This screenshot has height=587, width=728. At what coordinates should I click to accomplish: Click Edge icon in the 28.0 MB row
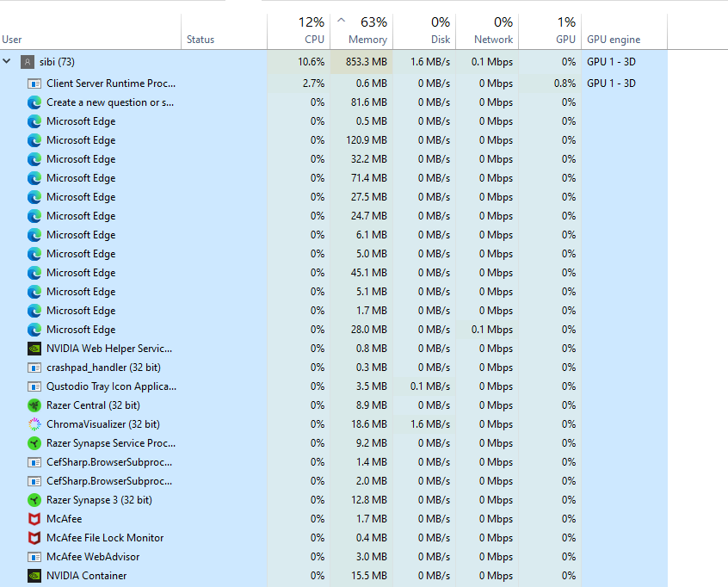[x=34, y=330]
